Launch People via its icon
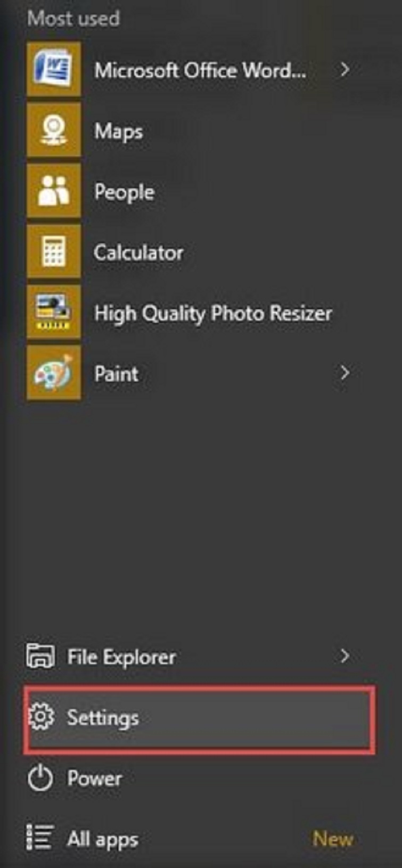402x868 pixels. [x=54, y=191]
